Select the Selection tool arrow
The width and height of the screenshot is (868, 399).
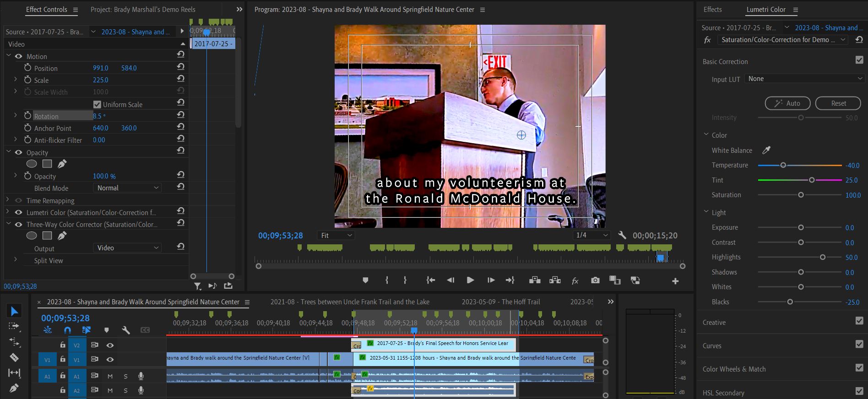[x=14, y=311]
